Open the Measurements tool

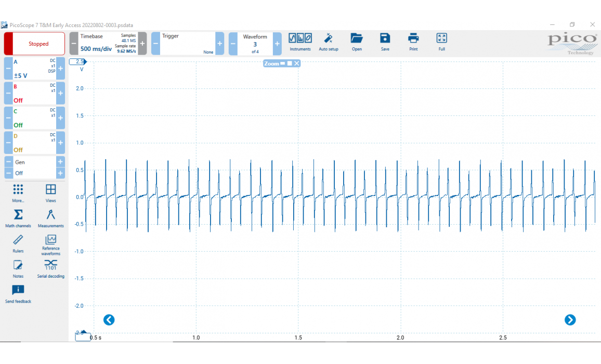tap(50, 218)
